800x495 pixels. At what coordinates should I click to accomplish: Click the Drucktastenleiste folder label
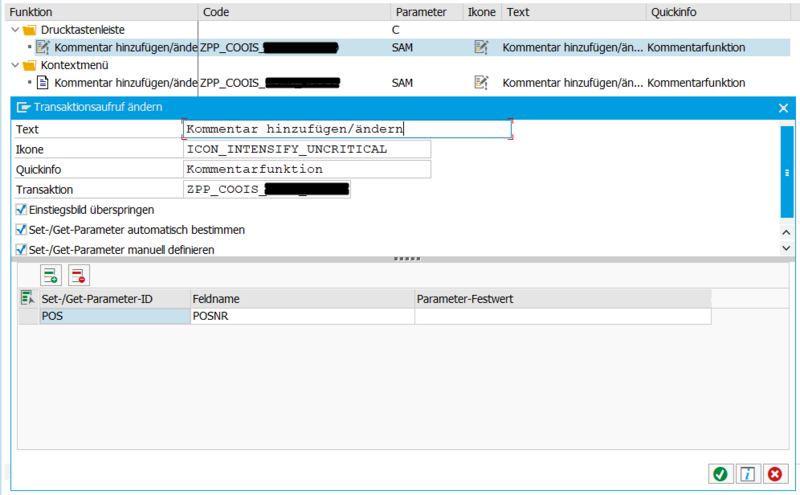[x=83, y=30]
